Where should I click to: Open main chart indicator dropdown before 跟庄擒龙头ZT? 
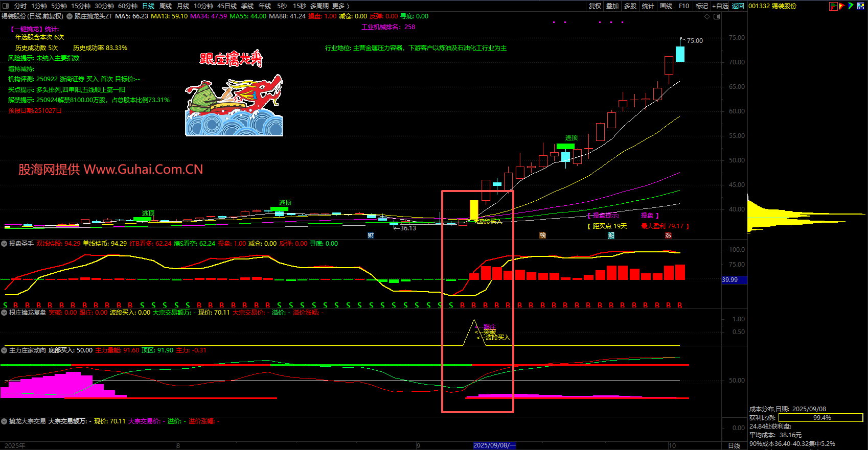pyautogui.click(x=70, y=16)
